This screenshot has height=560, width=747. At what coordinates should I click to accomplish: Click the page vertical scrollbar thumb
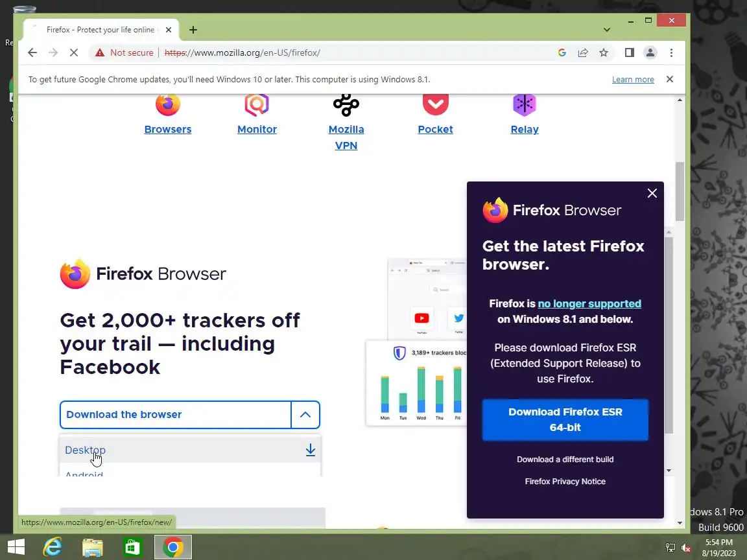[680, 191]
